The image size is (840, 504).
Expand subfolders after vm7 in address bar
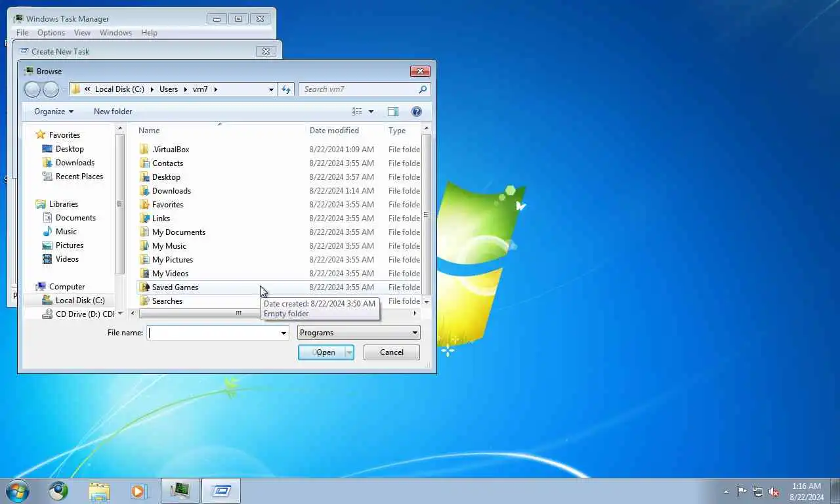[x=215, y=89]
